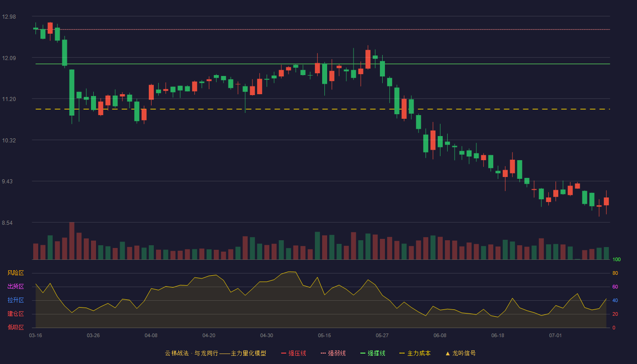Toggle the 强压线 legend item
The image size is (637, 364).
(293, 353)
